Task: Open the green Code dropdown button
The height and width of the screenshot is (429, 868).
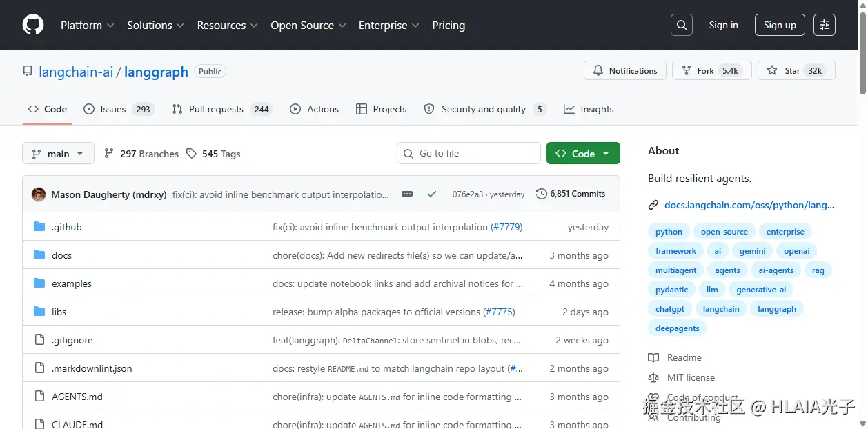Action: 583,153
